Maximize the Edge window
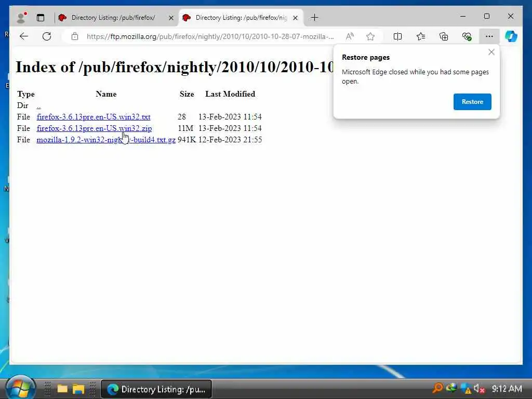This screenshot has height=399, width=532. 486,16
